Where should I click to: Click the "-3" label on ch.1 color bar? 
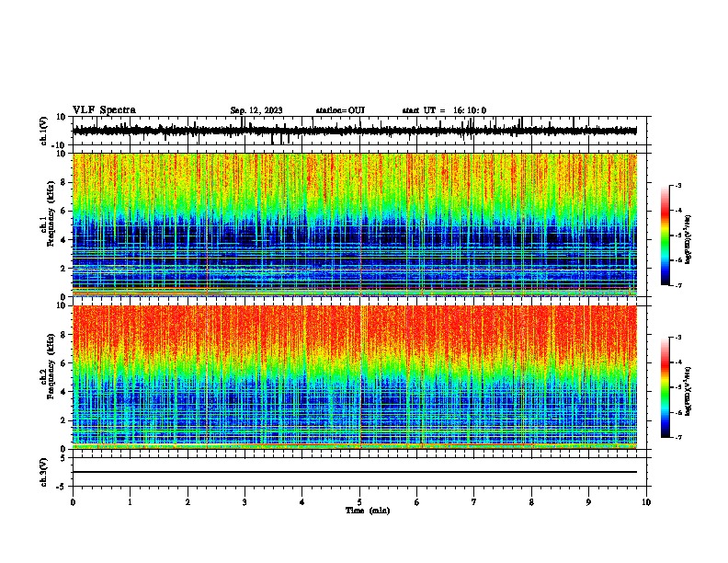coord(678,185)
